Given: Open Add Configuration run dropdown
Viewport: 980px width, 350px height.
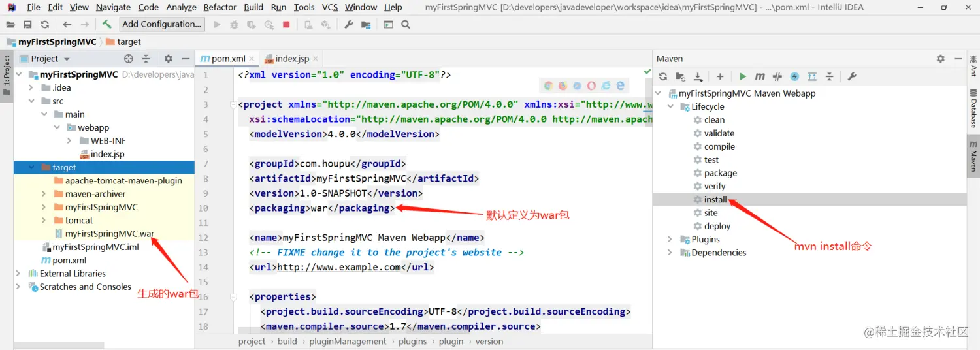Looking at the screenshot, I should click(x=162, y=24).
